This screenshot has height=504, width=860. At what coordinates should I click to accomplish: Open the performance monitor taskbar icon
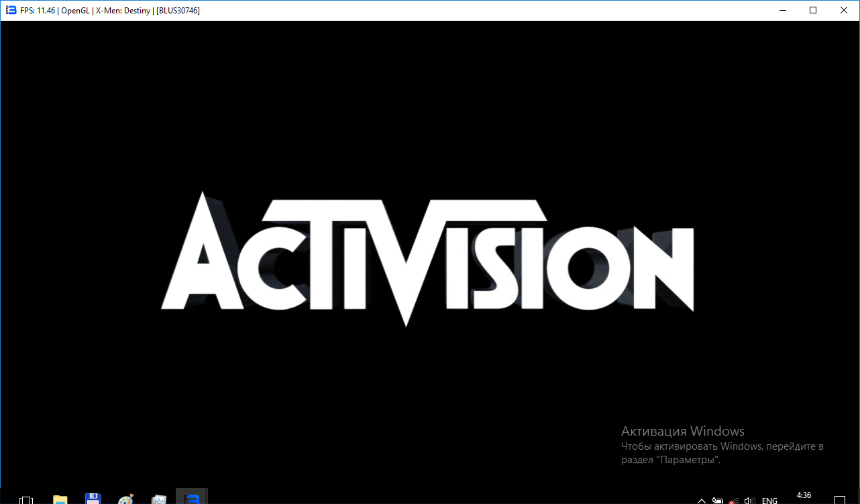tap(158, 499)
